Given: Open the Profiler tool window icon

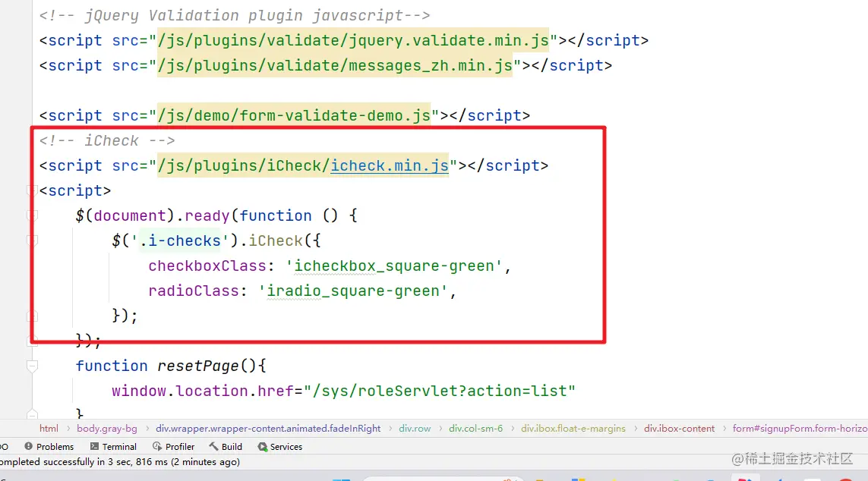Looking at the screenshot, I should (x=157, y=446).
